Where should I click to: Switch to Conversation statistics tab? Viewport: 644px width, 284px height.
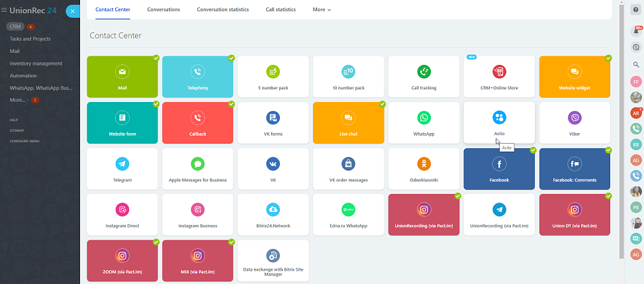(222, 9)
